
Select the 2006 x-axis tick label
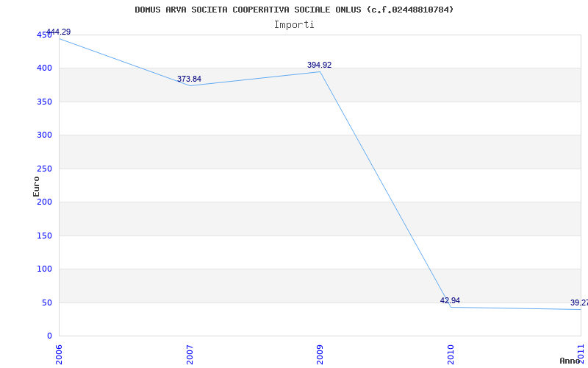59,355
